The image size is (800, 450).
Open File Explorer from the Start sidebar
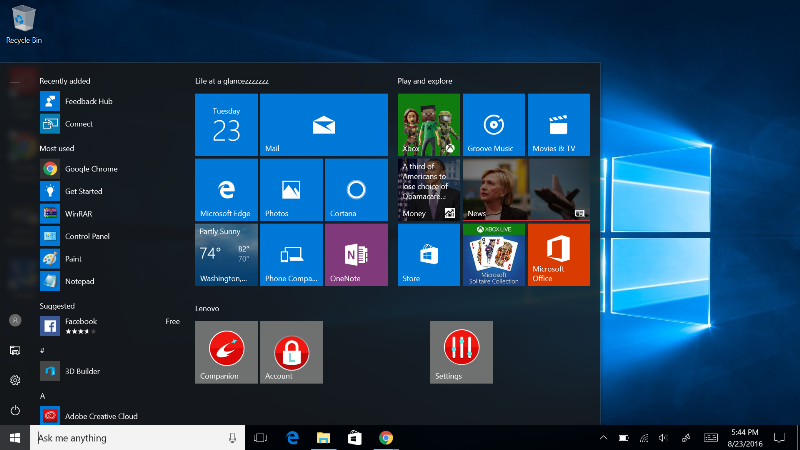(x=15, y=350)
